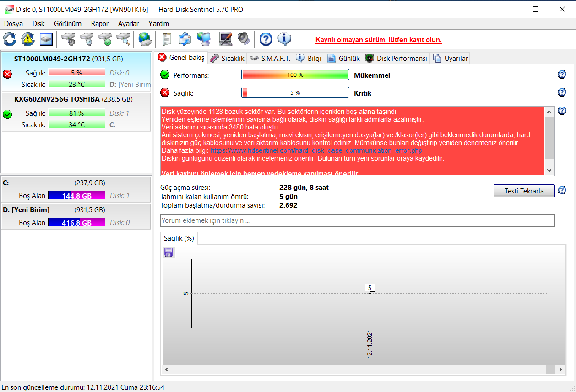The width and height of the screenshot is (576, 392).
Task: Open the Ayarlar menu
Action: (x=128, y=24)
